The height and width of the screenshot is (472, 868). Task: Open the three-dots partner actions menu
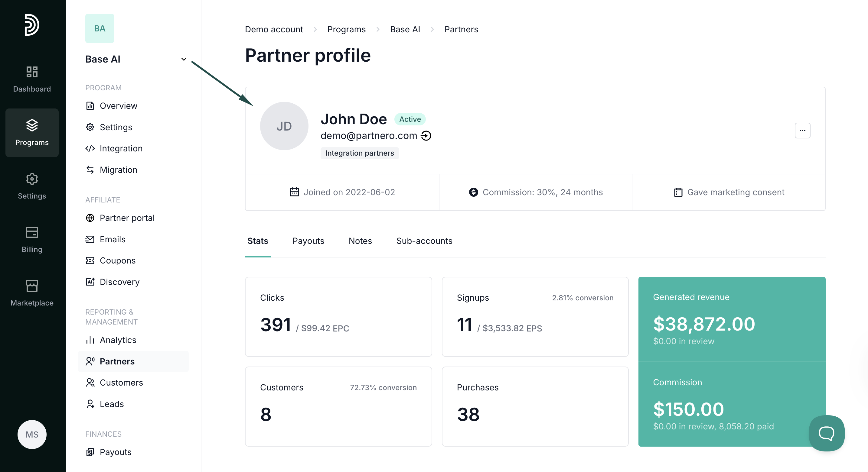[802, 131]
